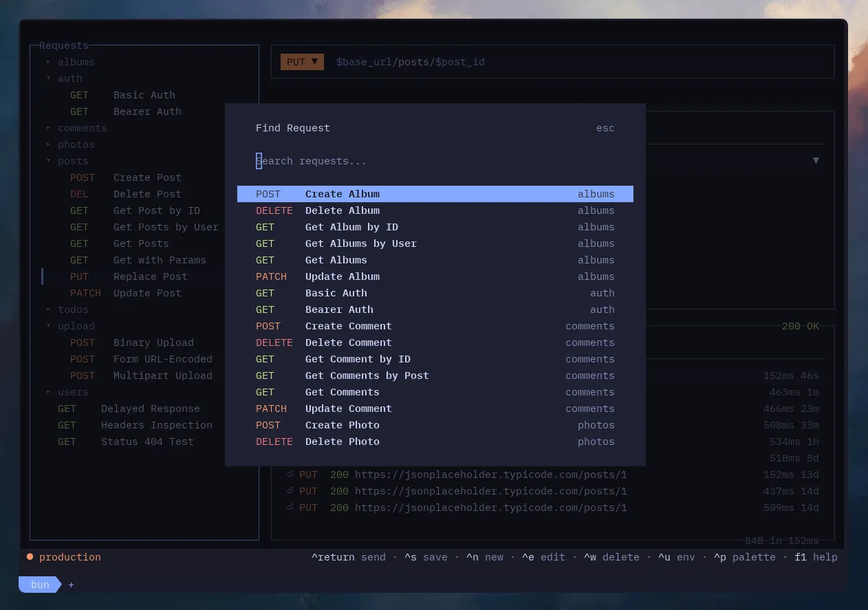Open the dropdown arrow behind Find Request dialog

pyautogui.click(x=816, y=160)
